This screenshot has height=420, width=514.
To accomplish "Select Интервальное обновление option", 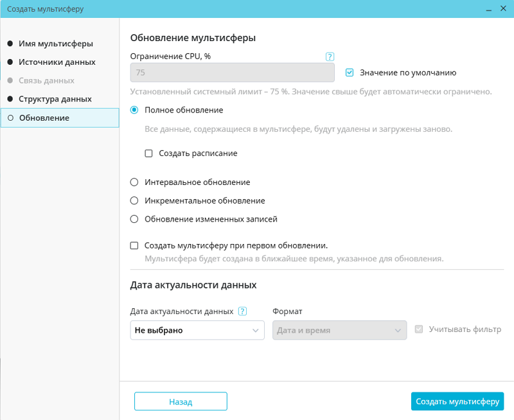I will click(134, 182).
